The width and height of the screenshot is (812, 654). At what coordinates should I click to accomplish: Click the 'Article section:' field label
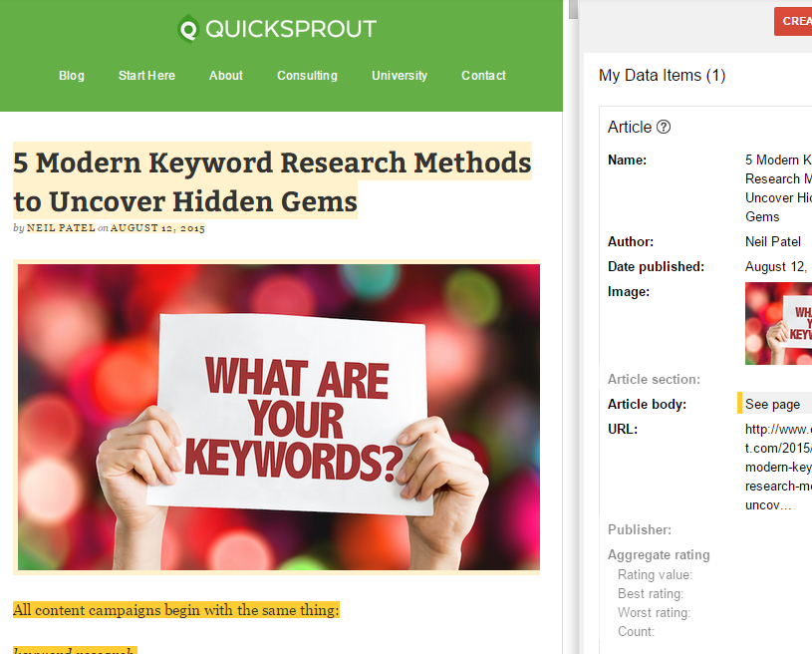(654, 380)
